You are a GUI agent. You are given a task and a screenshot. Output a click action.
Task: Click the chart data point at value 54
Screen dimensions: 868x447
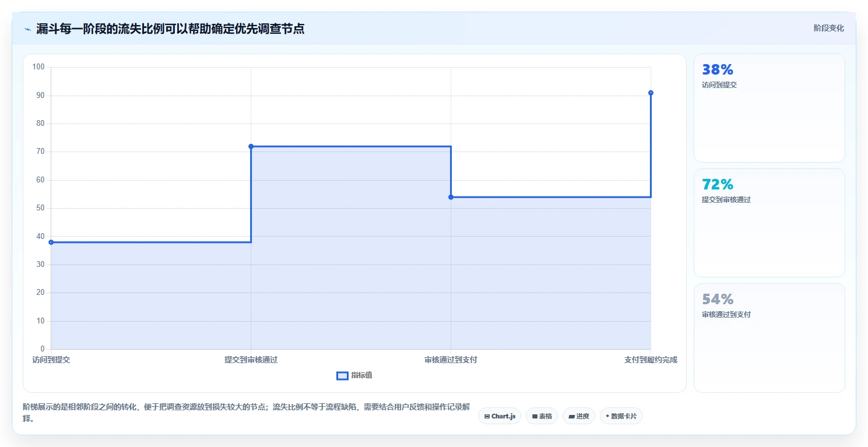(451, 197)
